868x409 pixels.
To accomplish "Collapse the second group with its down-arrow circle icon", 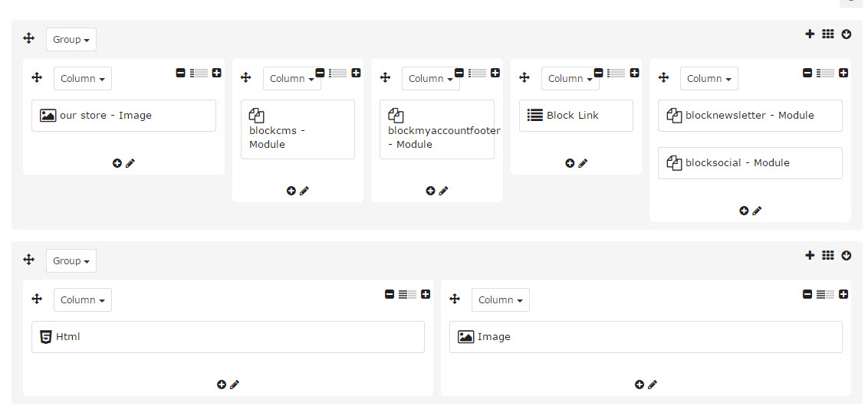I will (x=847, y=255).
